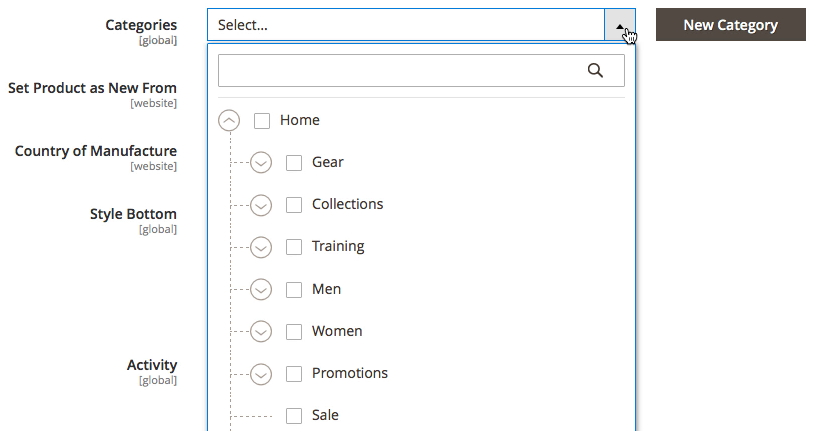
Task: Click the Promotions category label
Action: (x=349, y=373)
